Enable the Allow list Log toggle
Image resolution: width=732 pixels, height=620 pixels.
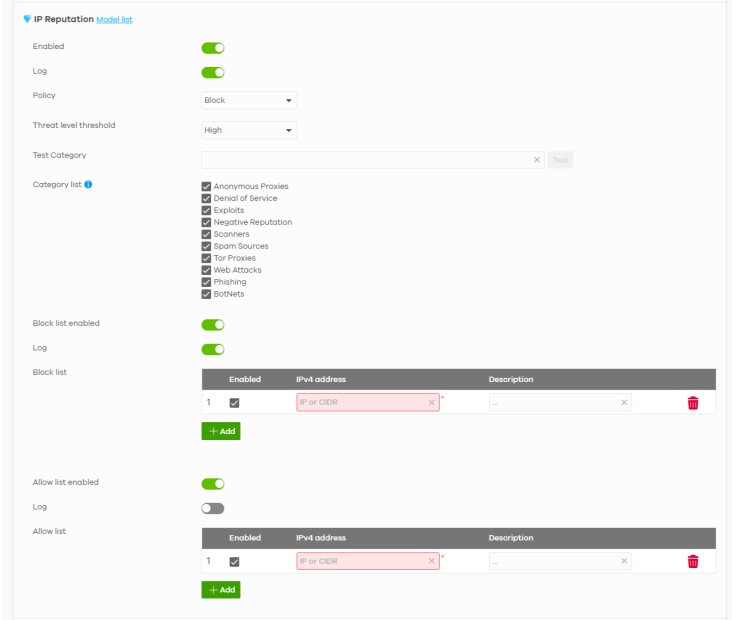(x=213, y=507)
